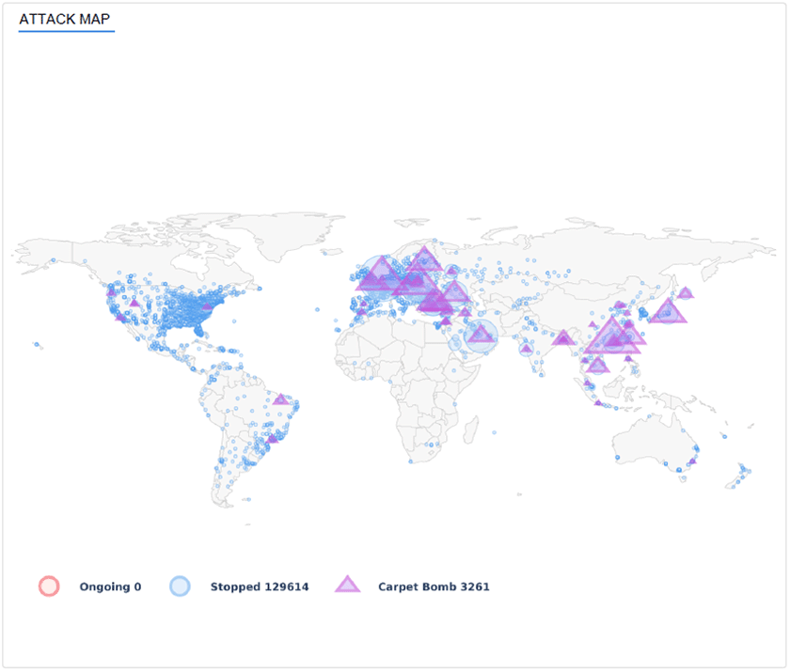The width and height of the screenshot is (790, 672).
Task: Click the carpet bomb triangle over Scandinavia
Action: point(424,259)
